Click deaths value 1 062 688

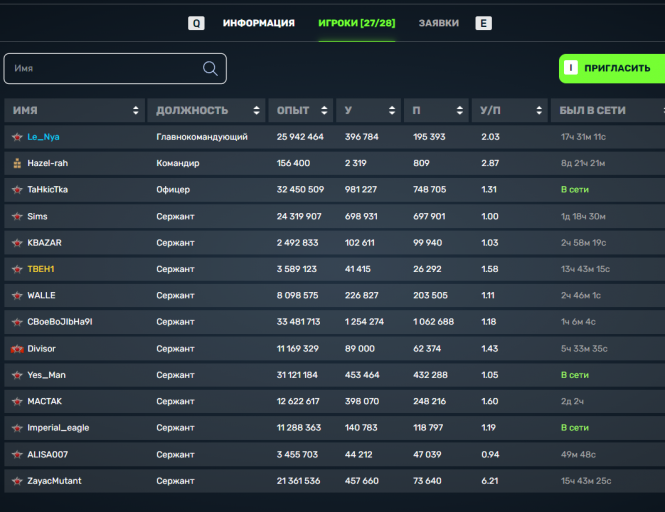coord(433,322)
